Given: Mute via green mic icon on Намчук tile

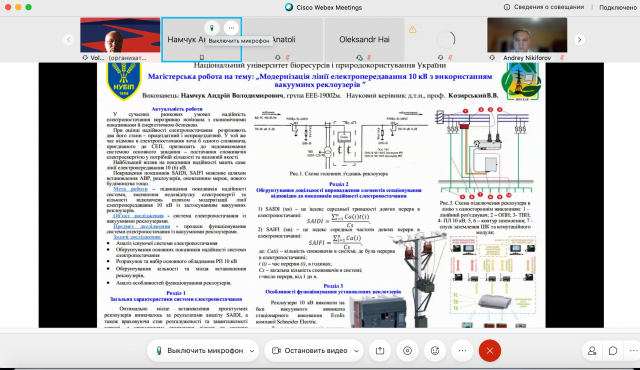Looking at the screenshot, I should [x=211, y=28].
